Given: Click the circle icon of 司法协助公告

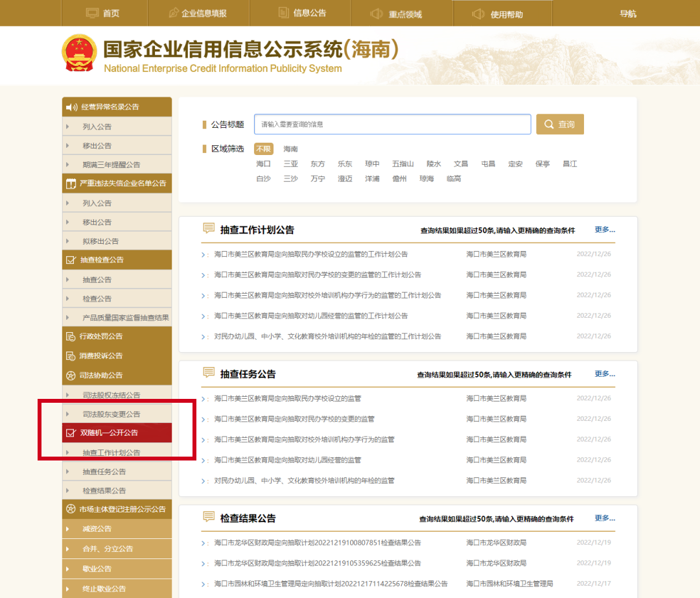Looking at the screenshot, I should [71, 376].
